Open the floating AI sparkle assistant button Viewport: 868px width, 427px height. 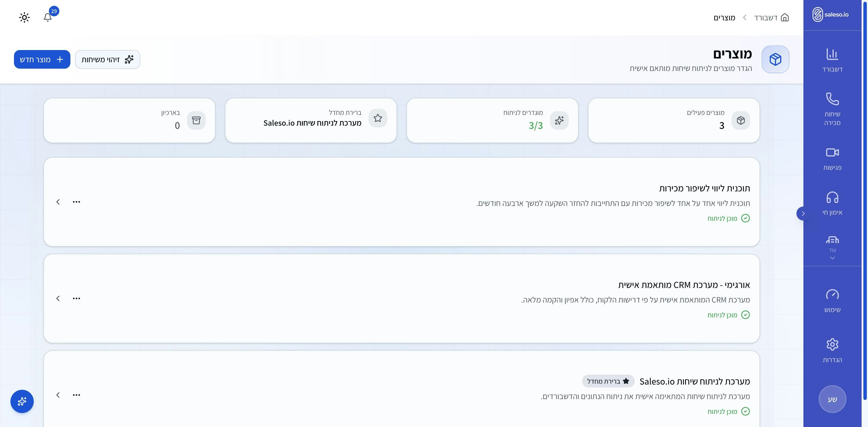[22, 401]
